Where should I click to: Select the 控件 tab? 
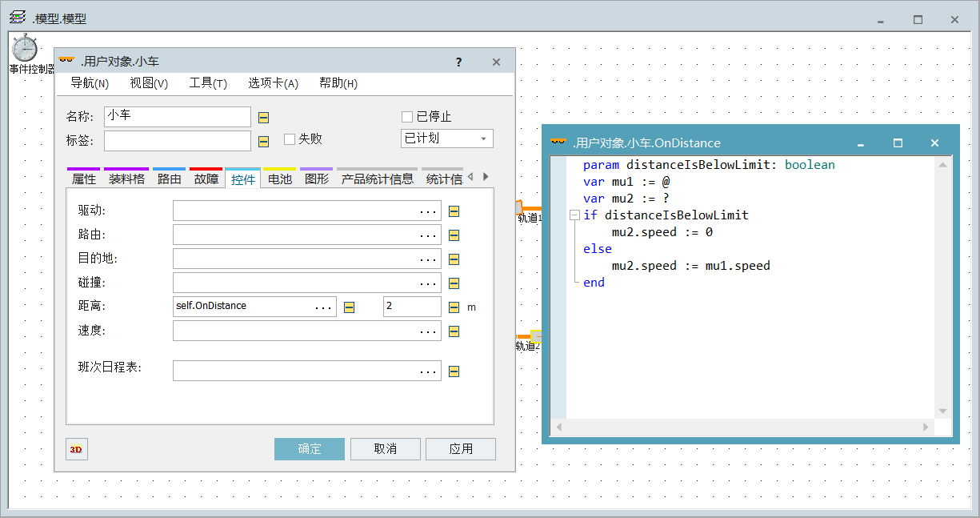click(243, 179)
